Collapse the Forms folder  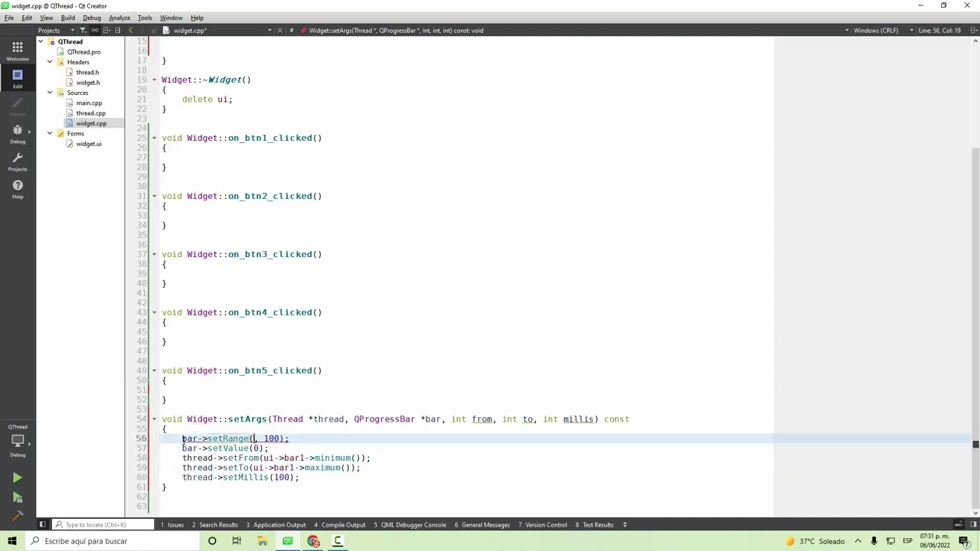pyautogui.click(x=50, y=134)
